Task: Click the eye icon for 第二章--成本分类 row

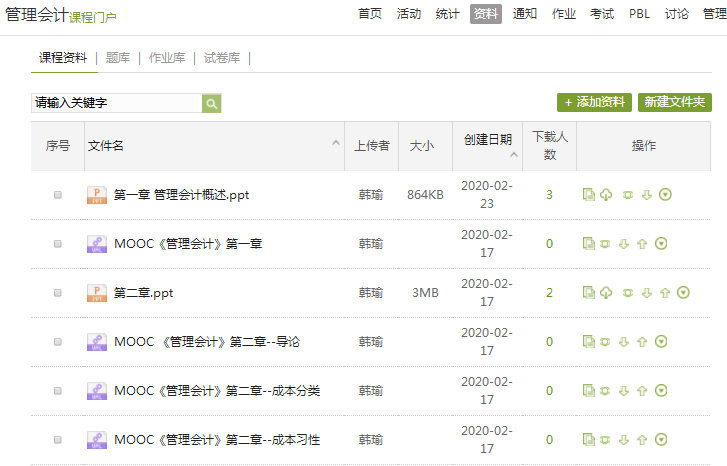Action: [606, 390]
